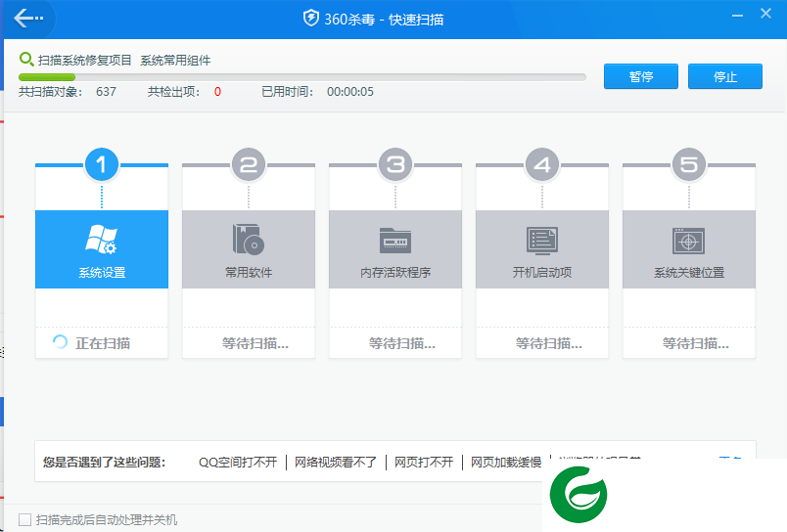Click 等待扫描 under 开机启动项
The height and width of the screenshot is (532, 787).
[x=548, y=343]
